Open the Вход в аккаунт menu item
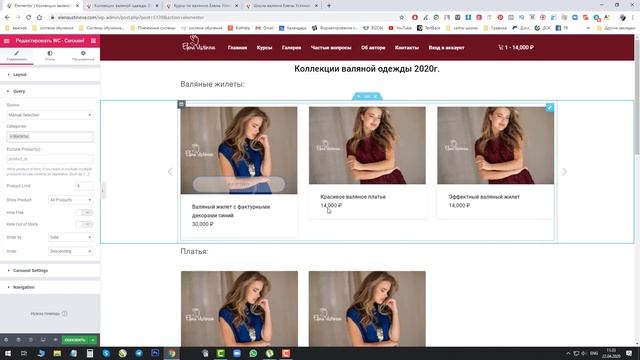Image resolution: width=640 pixels, height=360 pixels. tap(447, 48)
